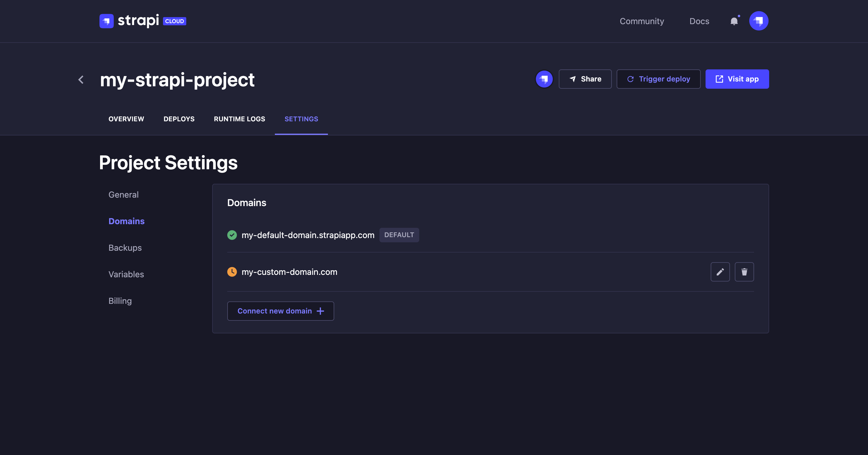Click Connect new domain
This screenshot has height=455, width=868.
click(280, 311)
